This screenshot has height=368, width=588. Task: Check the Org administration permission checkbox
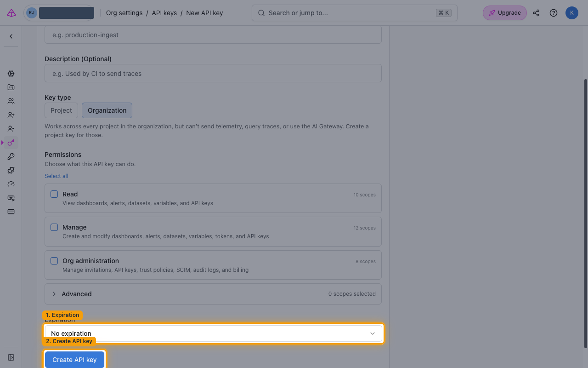coord(54,261)
